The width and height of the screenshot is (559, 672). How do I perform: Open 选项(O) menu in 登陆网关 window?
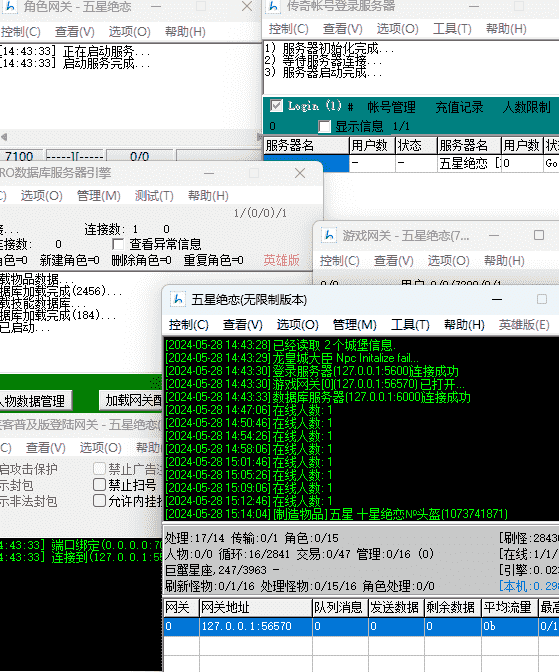tap(101, 448)
